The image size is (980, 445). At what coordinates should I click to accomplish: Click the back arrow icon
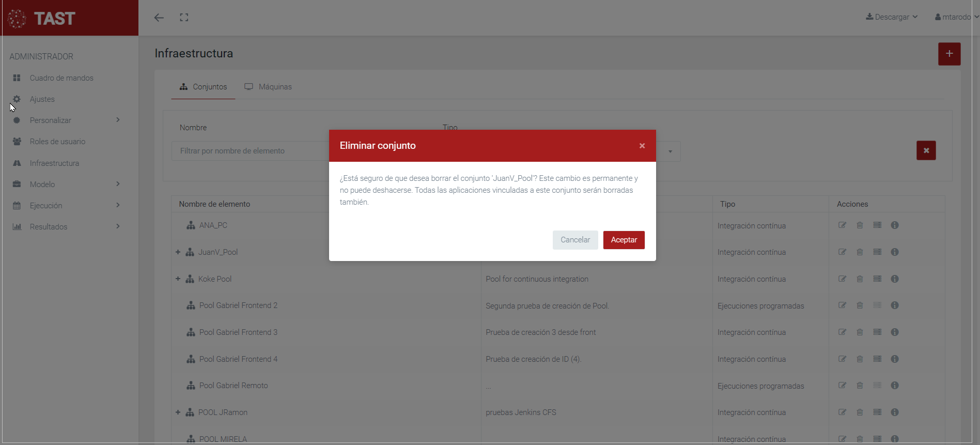159,18
